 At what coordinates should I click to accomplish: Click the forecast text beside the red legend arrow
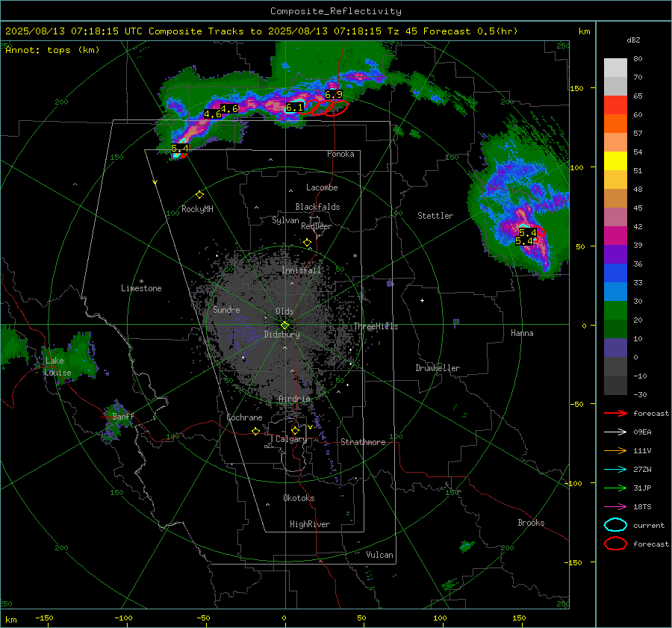click(651, 413)
